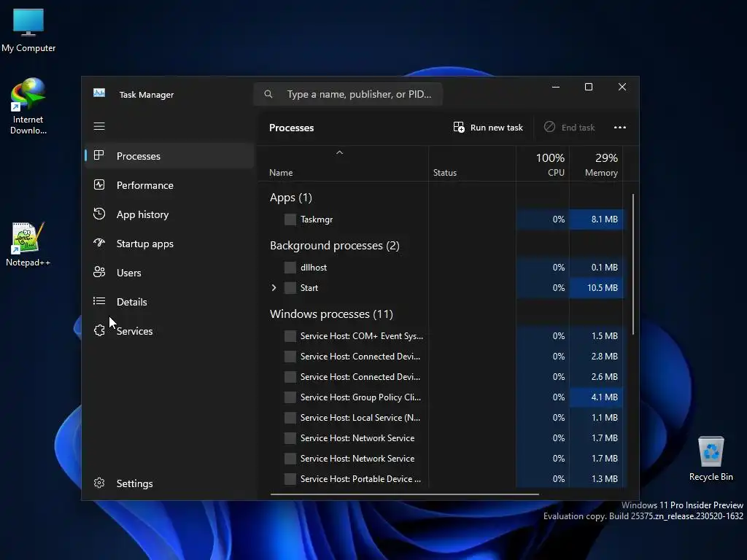Click the Run new task button

[488, 127]
